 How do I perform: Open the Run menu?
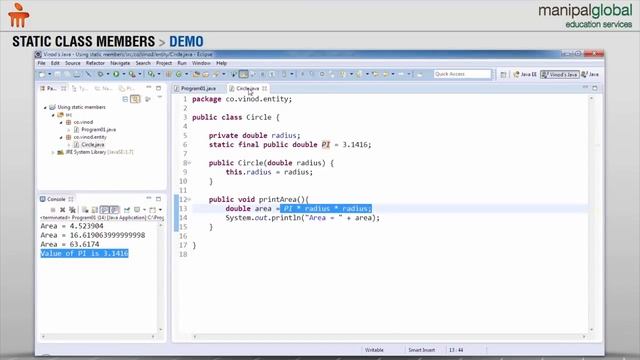[182, 63]
